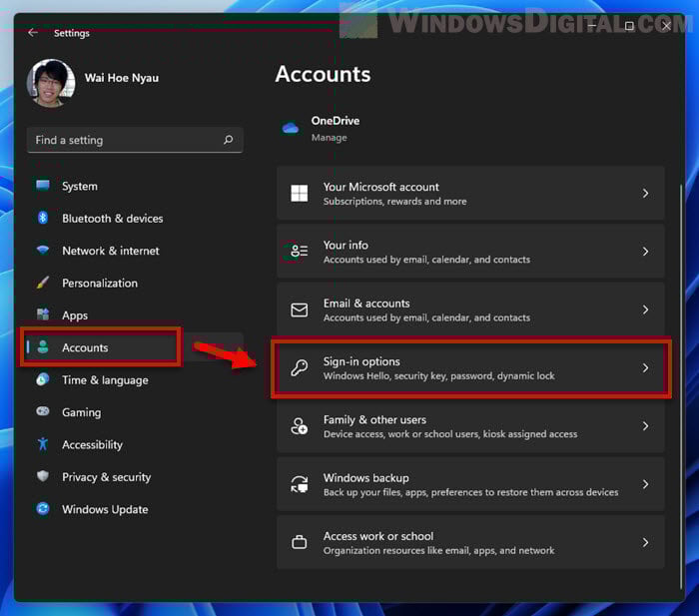Click the Wai Hoe Nyau username
This screenshot has width=699, height=616.
click(122, 78)
